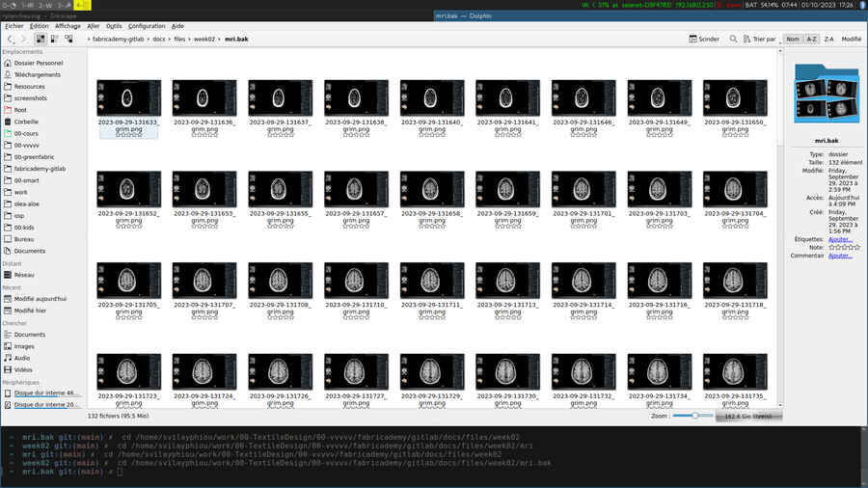This screenshot has height=488, width=868.
Task: Navigate to files folder in breadcrumb
Action: (x=179, y=40)
